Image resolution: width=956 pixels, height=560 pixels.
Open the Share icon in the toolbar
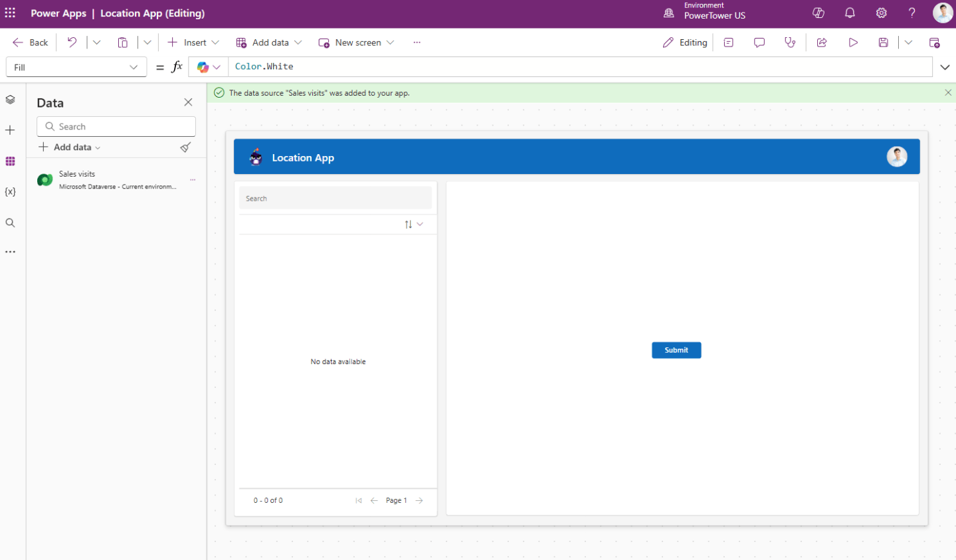[x=821, y=42]
